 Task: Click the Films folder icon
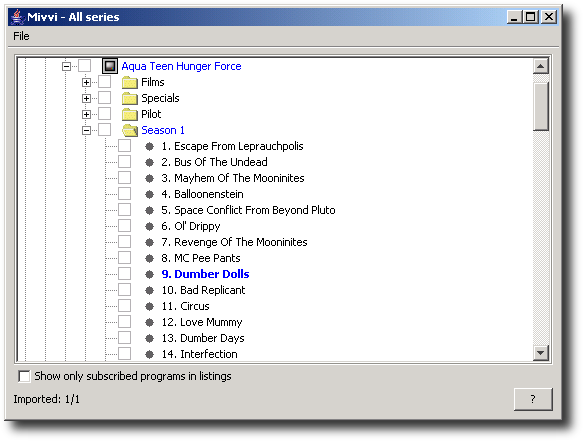pos(130,82)
